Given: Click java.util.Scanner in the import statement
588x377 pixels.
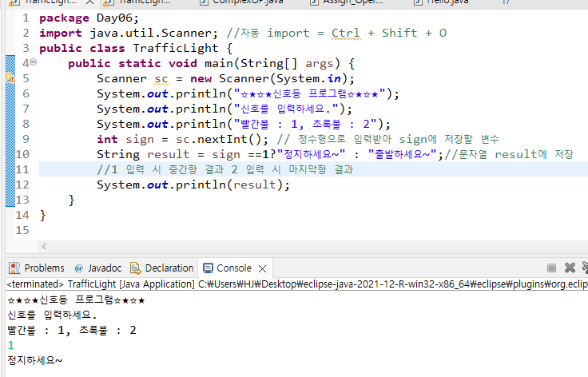Looking at the screenshot, I should [150, 33].
